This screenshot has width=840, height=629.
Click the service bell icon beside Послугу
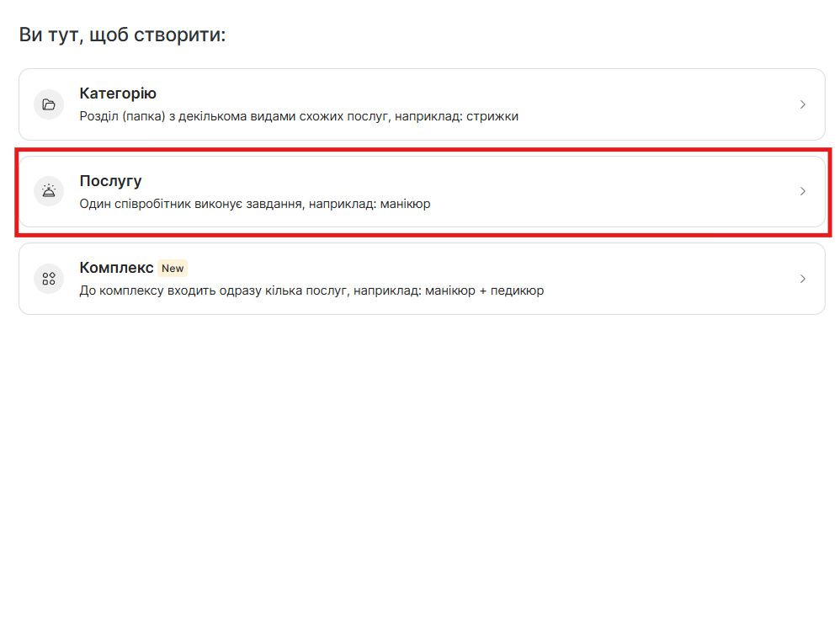[x=49, y=191]
